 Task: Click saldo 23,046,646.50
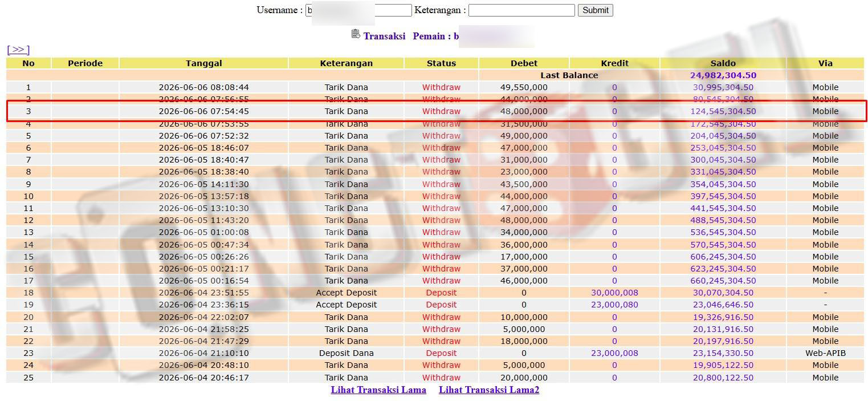pyautogui.click(x=723, y=305)
